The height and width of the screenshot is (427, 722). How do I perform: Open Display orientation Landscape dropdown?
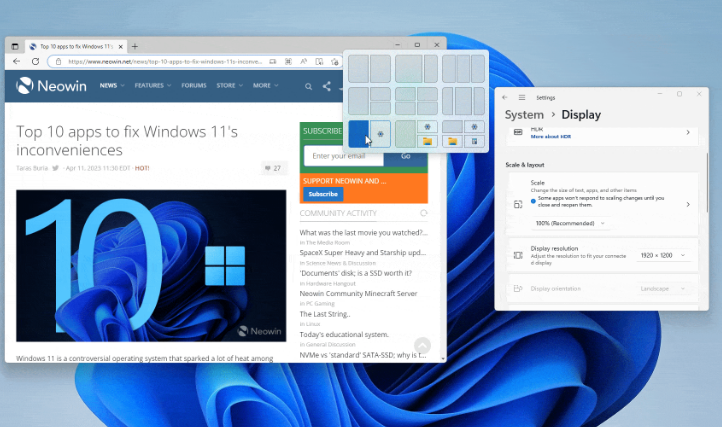(663, 289)
